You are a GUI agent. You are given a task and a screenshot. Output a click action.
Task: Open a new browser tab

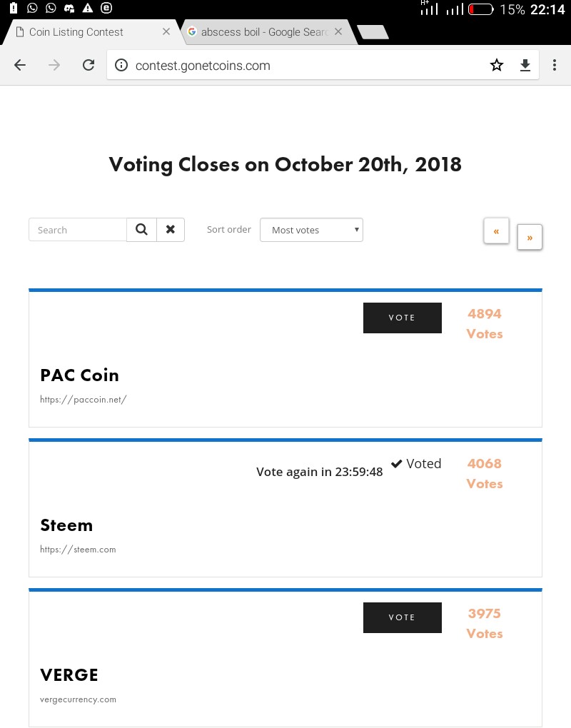373,32
